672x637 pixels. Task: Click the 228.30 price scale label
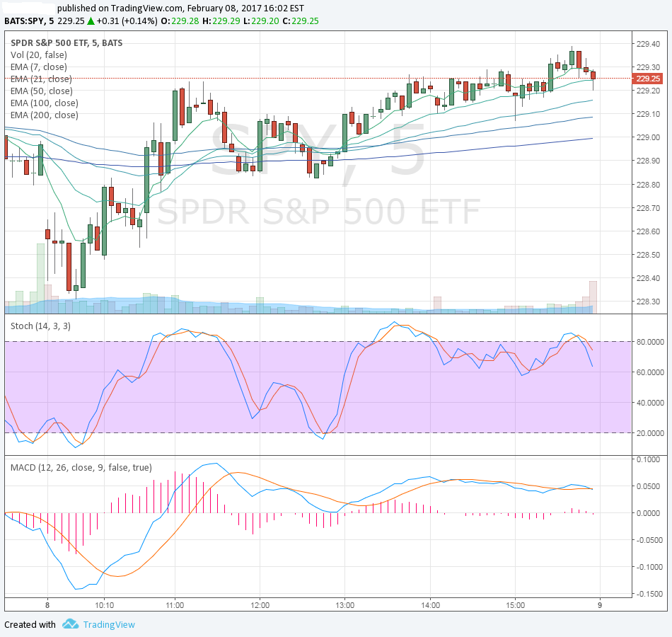(648, 302)
